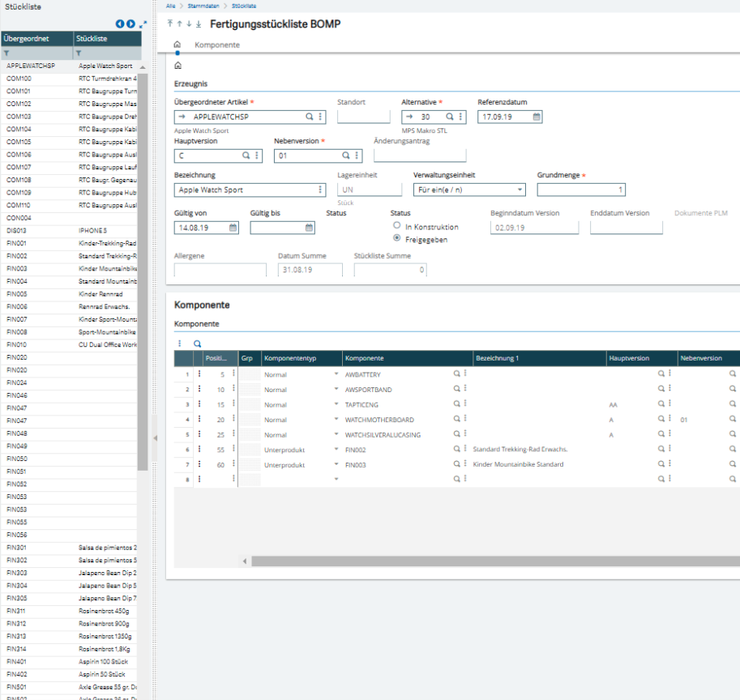The height and width of the screenshot is (700, 740).
Task: Open Komponententyp dropdown for FIN002 row
Action: click(x=336, y=449)
